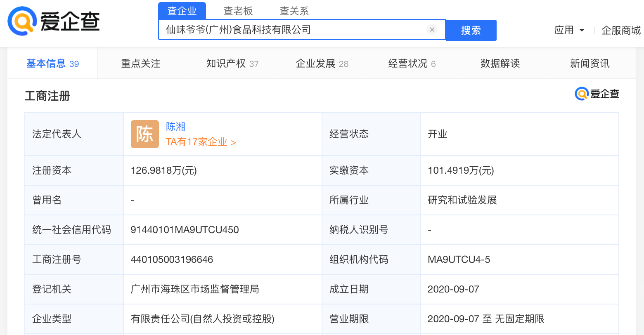The height and width of the screenshot is (335, 644).
Task: Click the 法定代表人 label cell
Action: (x=74, y=134)
